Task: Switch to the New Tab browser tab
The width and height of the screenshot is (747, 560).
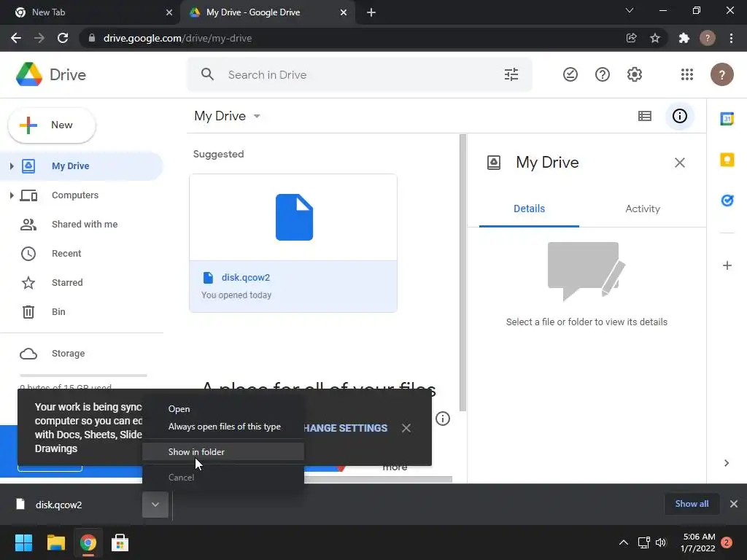Action: pyautogui.click(x=90, y=12)
